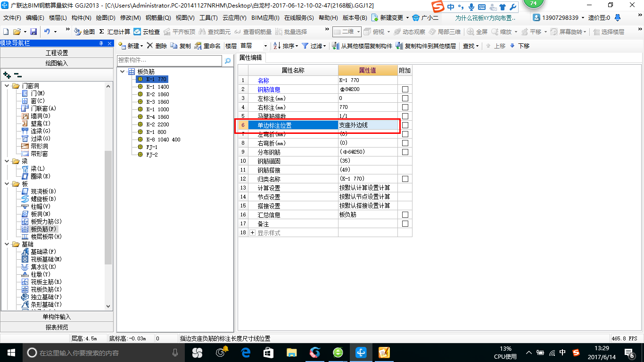Select component K-1 1400

click(x=157, y=87)
